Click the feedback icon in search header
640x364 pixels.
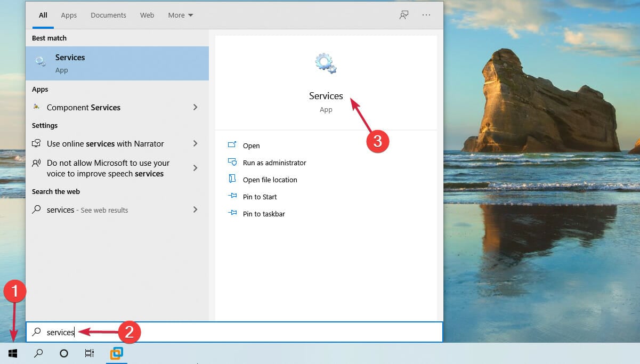coord(404,15)
